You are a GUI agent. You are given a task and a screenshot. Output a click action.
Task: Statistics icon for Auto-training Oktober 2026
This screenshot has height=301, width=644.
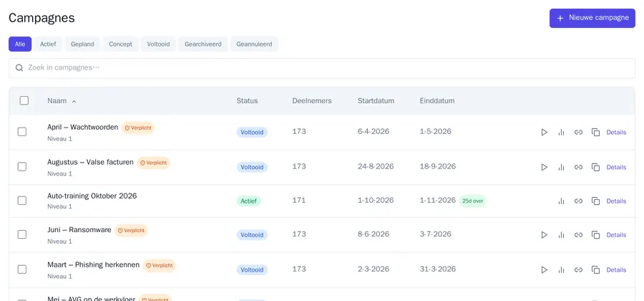pos(562,201)
